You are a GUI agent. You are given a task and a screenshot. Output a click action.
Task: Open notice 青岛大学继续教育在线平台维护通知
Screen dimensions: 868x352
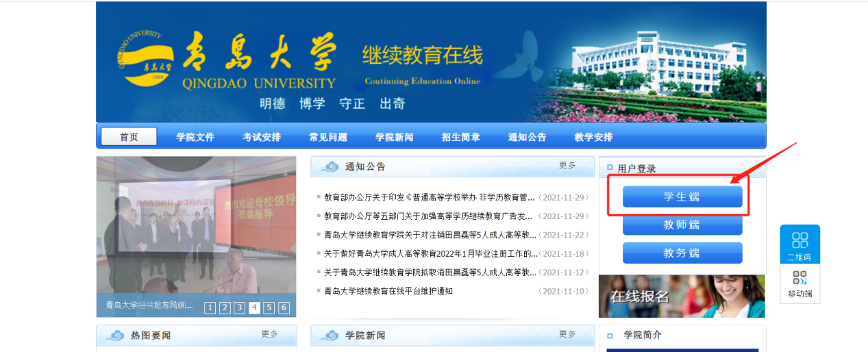pos(388,291)
